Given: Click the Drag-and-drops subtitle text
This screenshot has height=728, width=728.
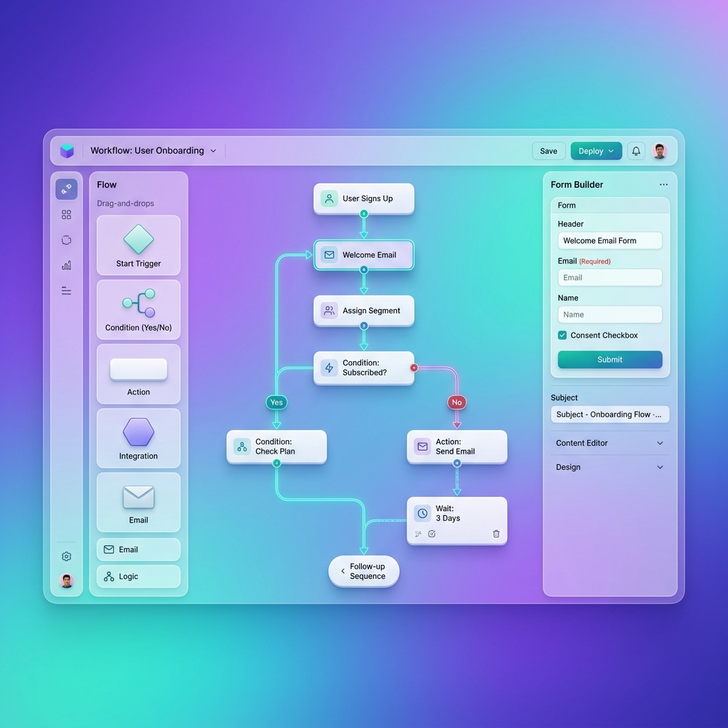Looking at the screenshot, I should pyautogui.click(x=125, y=203).
